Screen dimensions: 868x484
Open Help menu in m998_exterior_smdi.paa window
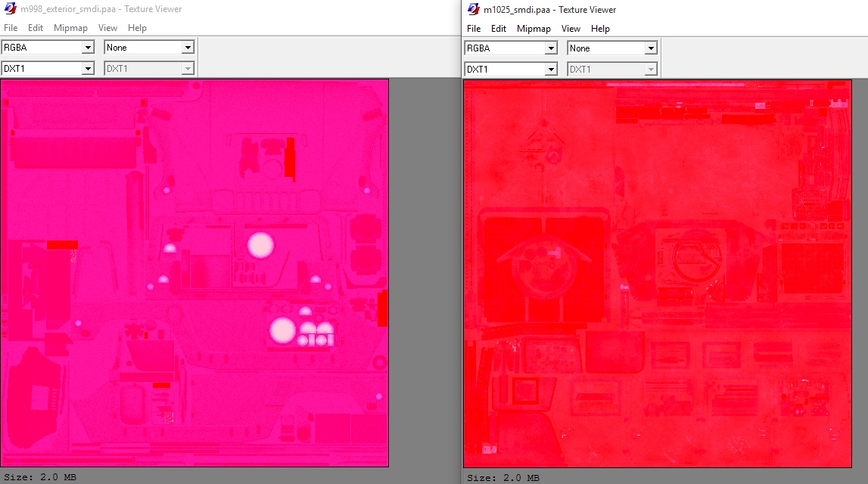coord(137,28)
